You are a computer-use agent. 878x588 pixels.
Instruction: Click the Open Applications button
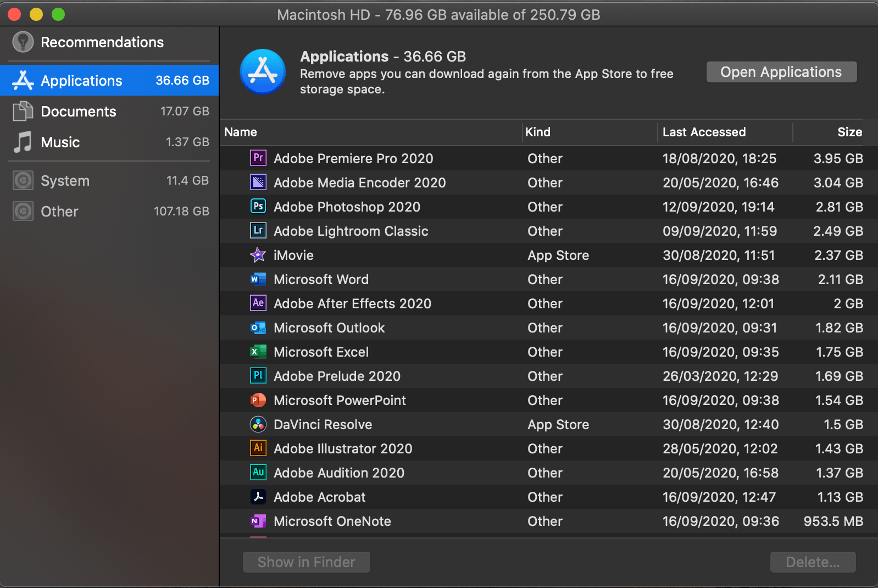pyautogui.click(x=781, y=72)
